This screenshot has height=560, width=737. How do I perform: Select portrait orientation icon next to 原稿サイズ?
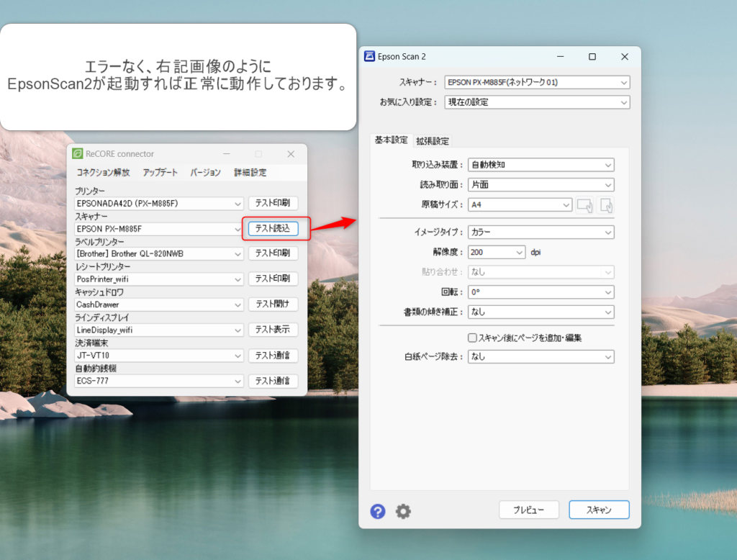[x=606, y=205]
